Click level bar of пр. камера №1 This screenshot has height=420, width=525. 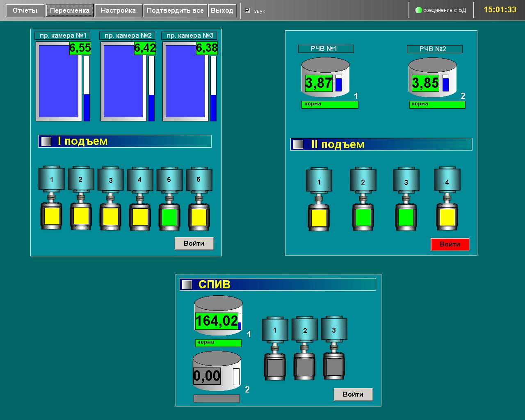click(x=87, y=89)
